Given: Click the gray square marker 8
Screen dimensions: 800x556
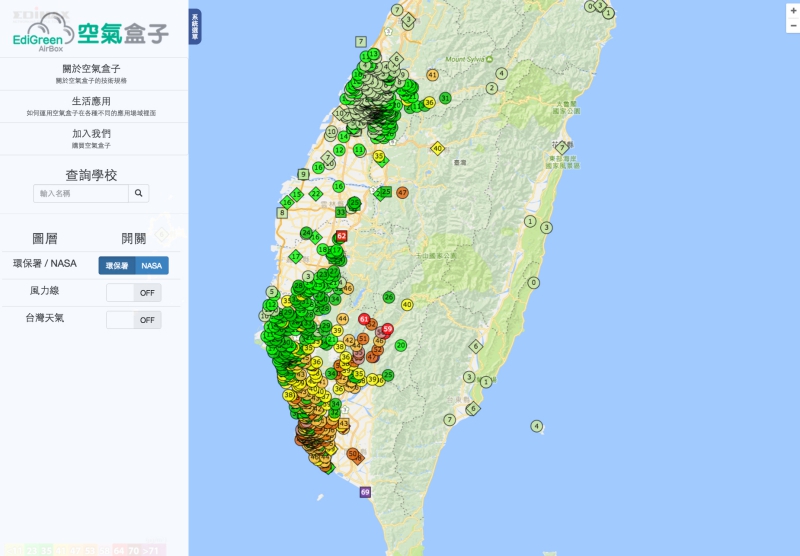Looking at the screenshot, I should coord(282,213).
